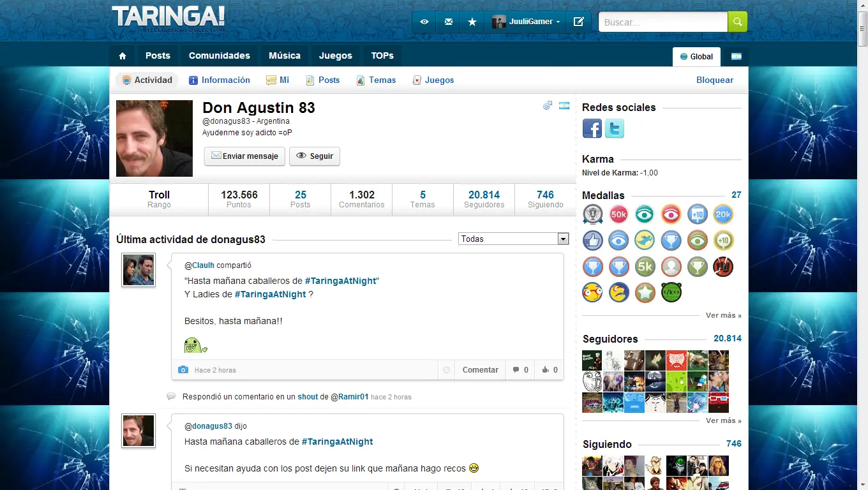Click Claulh's avatar thumbnail in the activity feed
The width and height of the screenshot is (868, 490).
point(138,269)
